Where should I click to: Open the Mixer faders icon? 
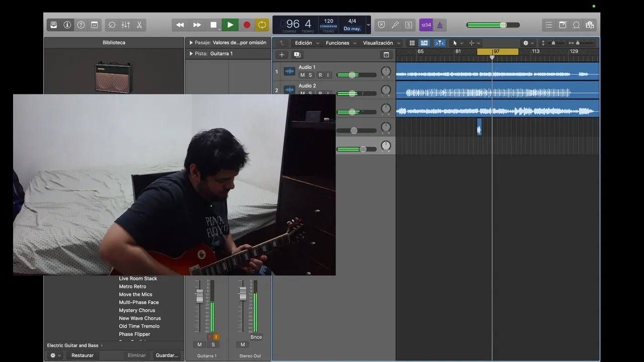click(x=125, y=25)
